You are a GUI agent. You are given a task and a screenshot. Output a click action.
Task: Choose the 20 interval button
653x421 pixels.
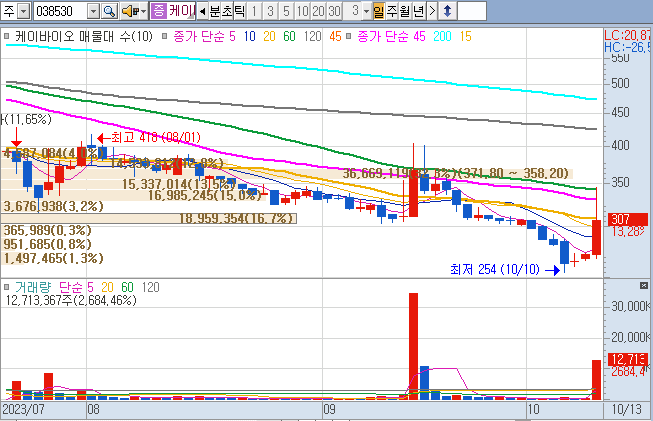pyautogui.click(x=319, y=11)
